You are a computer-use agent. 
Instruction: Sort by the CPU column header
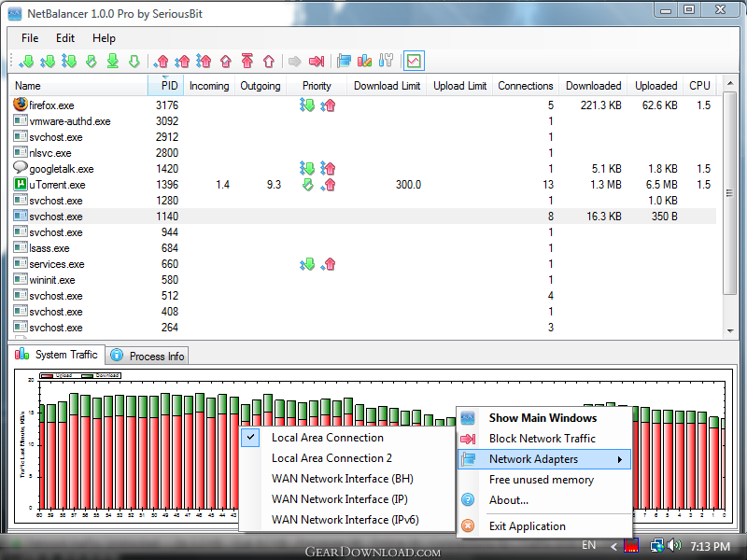(699, 86)
